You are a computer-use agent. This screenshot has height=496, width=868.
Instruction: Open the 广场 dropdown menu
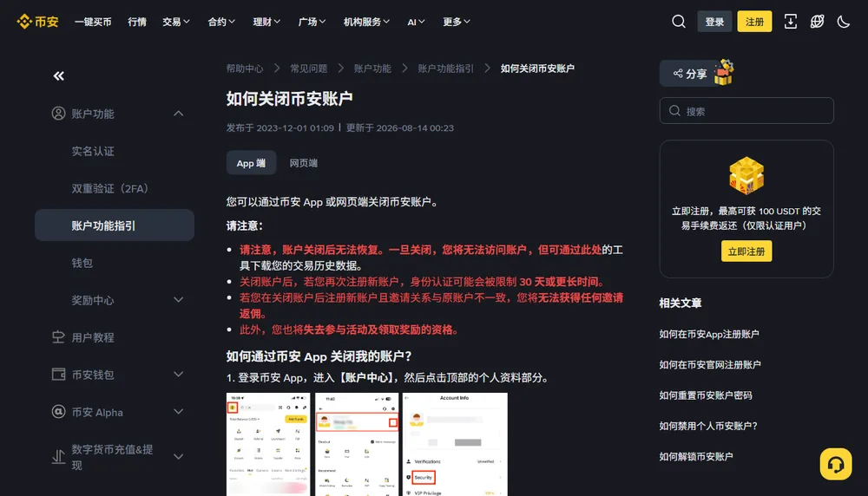[x=312, y=22]
